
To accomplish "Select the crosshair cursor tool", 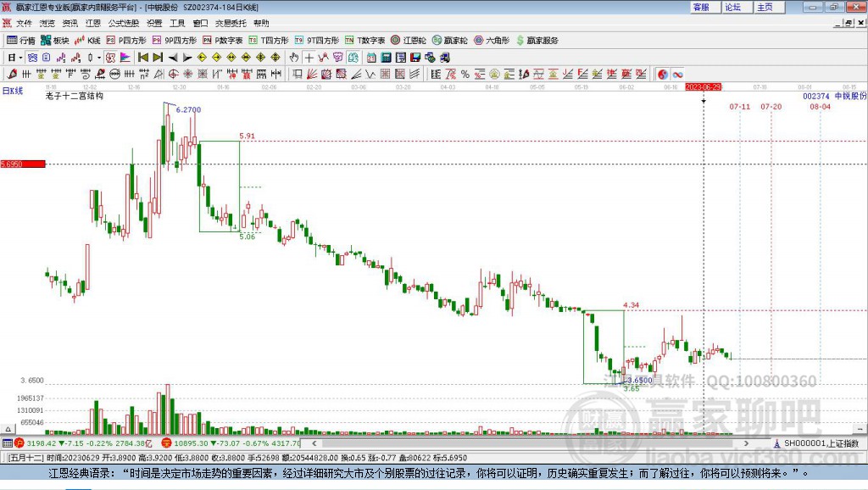I will pos(309,58).
